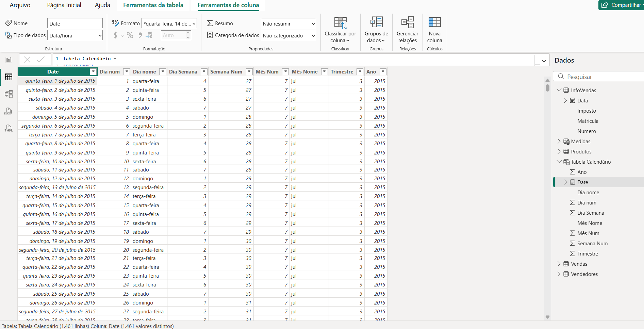Click in the Nome field containing Date
Image resolution: width=644 pixels, height=329 pixels.
pyautogui.click(x=75, y=23)
